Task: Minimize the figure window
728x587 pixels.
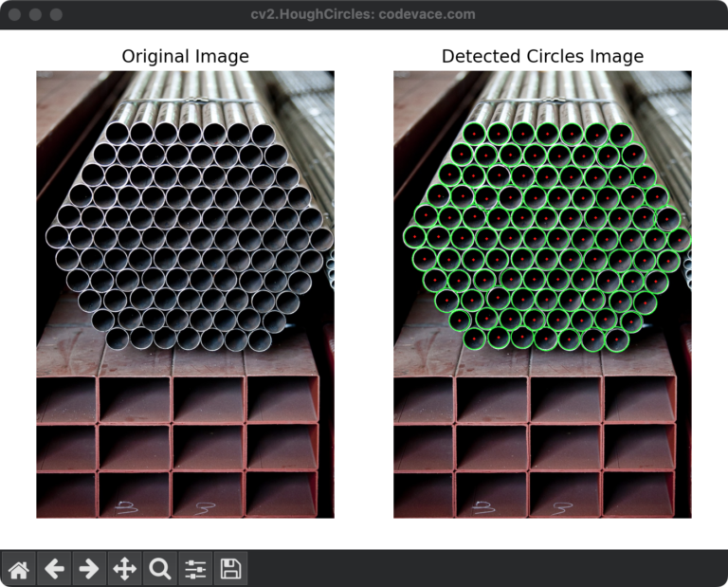Action: (x=36, y=15)
